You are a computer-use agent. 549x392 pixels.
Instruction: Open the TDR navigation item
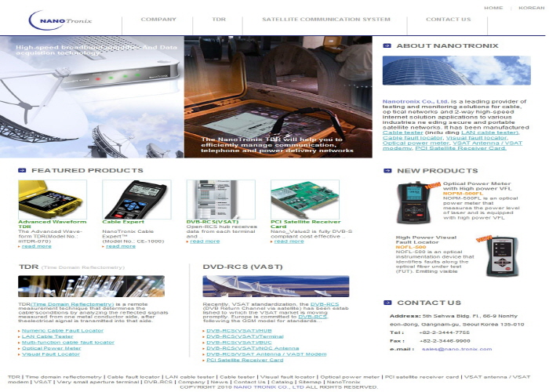pos(219,20)
